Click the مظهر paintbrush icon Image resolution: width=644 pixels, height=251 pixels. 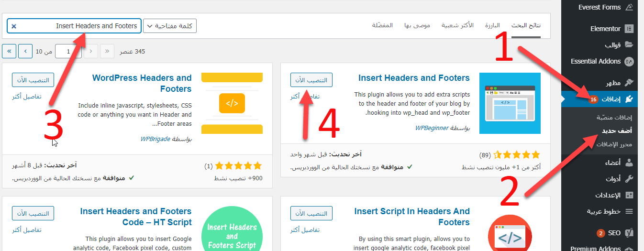tap(629, 83)
